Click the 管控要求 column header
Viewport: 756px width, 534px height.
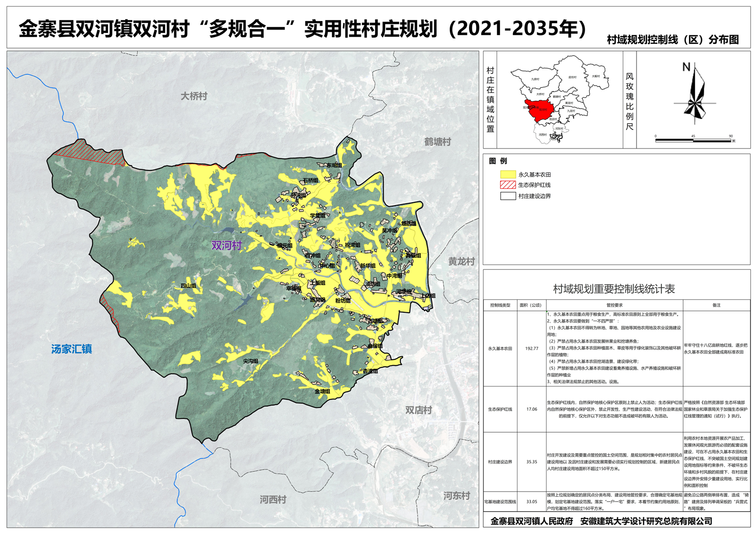point(614,305)
